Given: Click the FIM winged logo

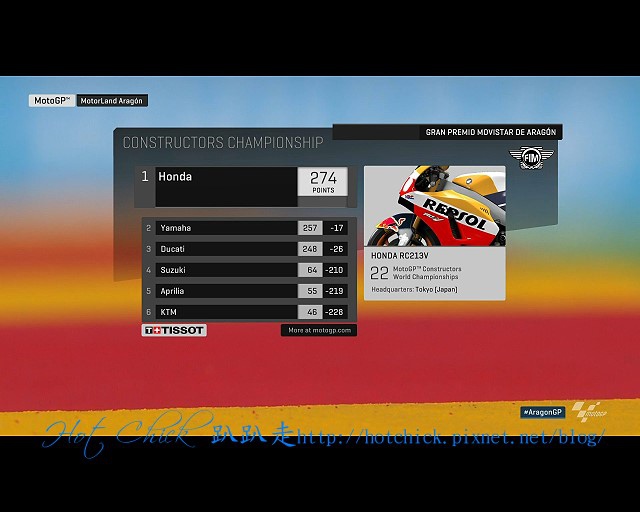Looking at the screenshot, I should coord(531,158).
